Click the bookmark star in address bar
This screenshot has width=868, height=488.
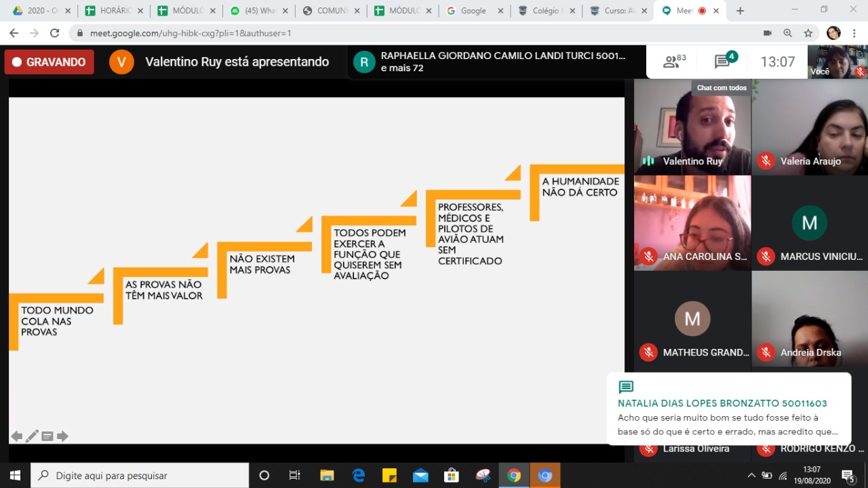[808, 33]
